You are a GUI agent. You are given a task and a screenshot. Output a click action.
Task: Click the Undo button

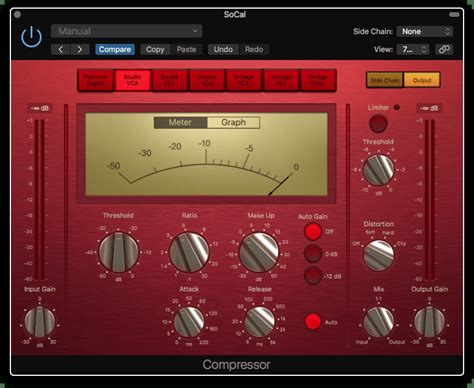[x=223, y=50]
